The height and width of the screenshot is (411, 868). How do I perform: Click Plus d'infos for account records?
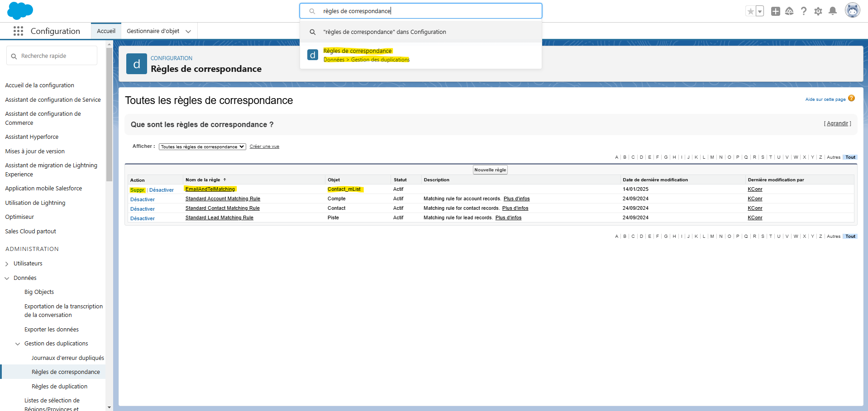516,198
